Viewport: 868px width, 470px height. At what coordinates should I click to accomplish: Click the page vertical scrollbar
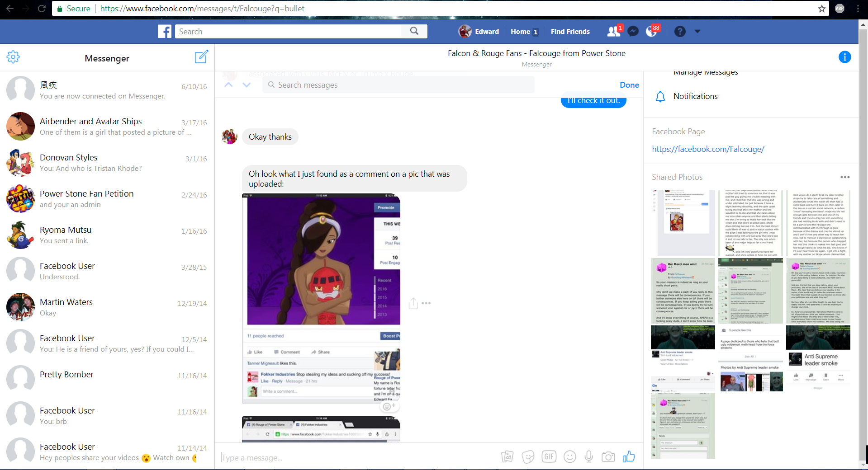pyautogui.click(x=863, y=244)
